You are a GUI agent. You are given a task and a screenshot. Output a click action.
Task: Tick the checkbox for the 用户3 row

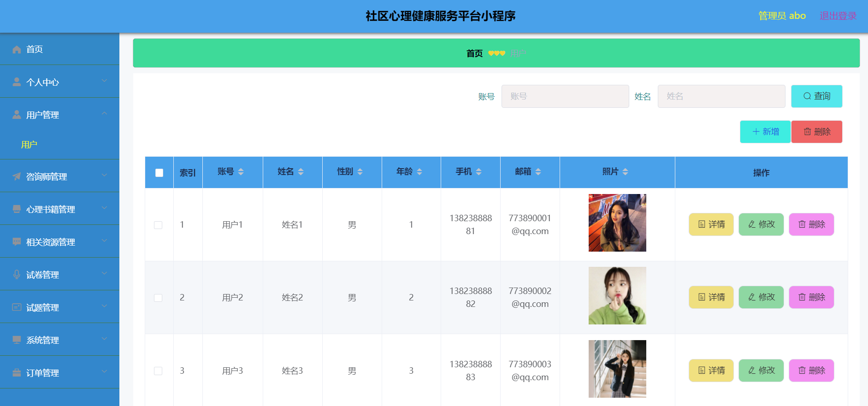[158, 371]
